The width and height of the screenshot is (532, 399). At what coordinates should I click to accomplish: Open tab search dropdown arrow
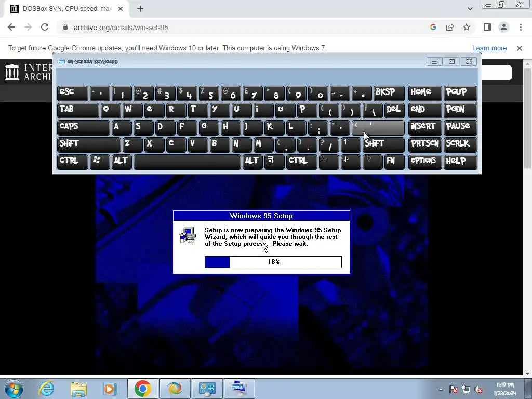point(470,9)
